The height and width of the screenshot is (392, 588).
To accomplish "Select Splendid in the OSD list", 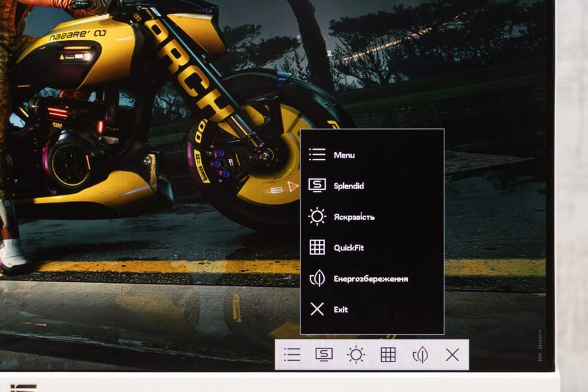I will click(x=349, y=186).
